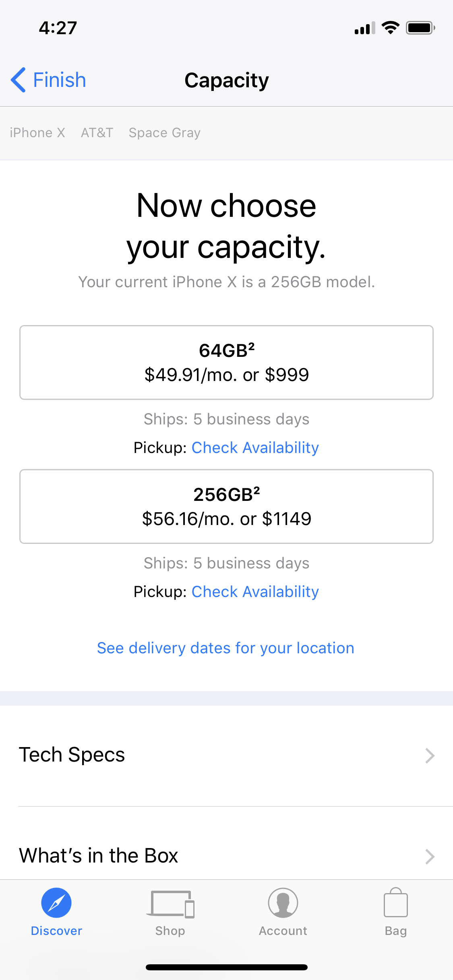This screenshot has width=453, height=980.
Task: Tap the back chevron beside Finish
Action: pos(18,80)
